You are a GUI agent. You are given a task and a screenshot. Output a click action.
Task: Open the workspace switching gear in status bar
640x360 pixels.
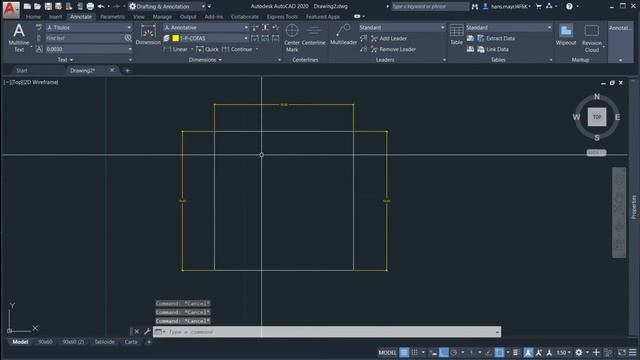[579, 352]
